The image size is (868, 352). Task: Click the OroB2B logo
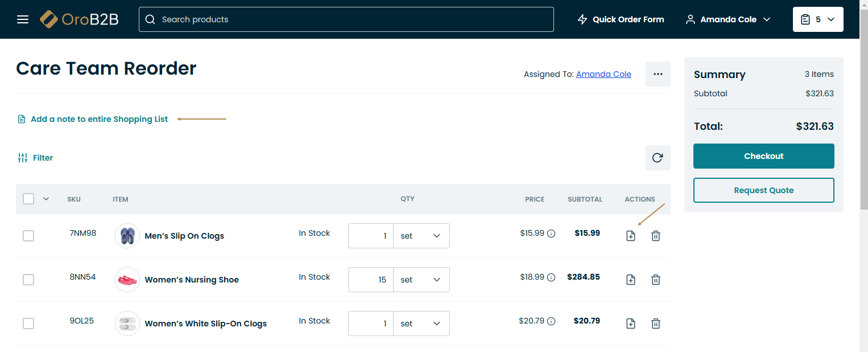tap(79, 19)
